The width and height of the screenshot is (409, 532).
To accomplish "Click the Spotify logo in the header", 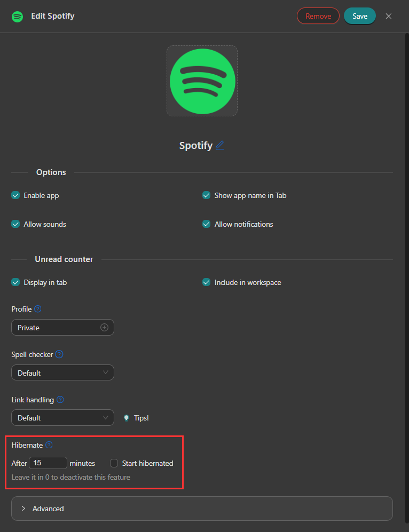I will click(17, 17).
